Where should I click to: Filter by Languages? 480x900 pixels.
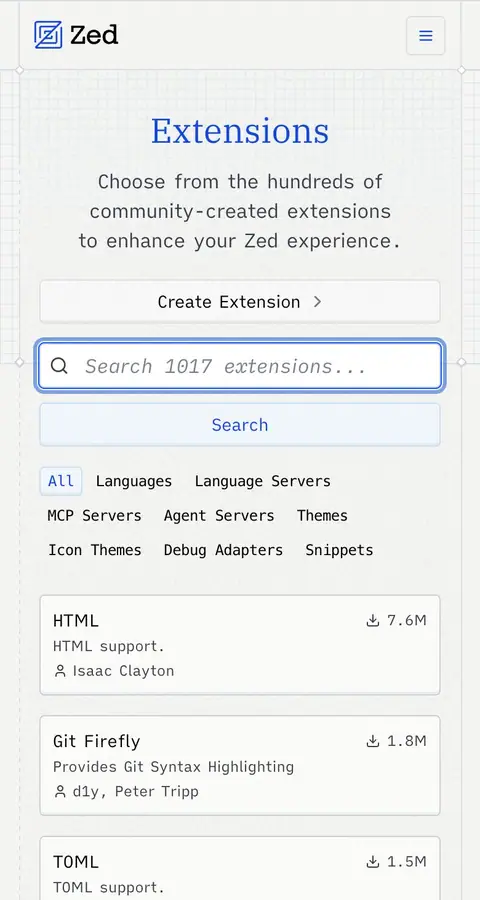[134, 481]
